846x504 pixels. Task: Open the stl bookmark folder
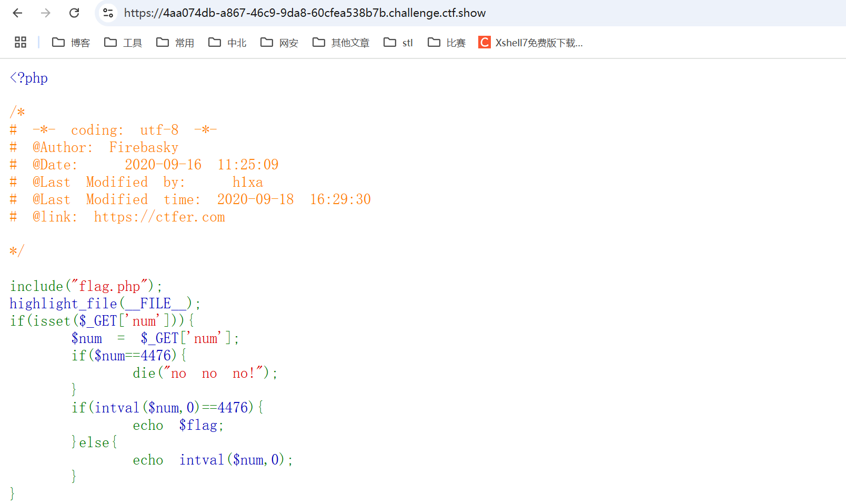click(398, 43)
